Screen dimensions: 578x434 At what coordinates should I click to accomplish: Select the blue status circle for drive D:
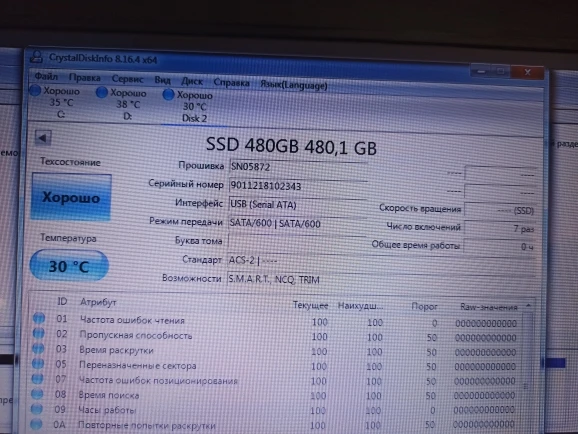[x=102, y=92]
